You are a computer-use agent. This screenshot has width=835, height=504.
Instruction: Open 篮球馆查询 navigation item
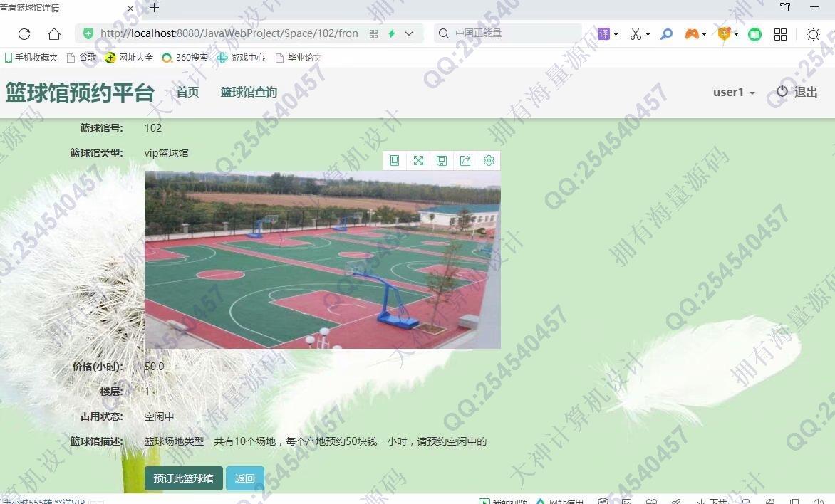[249, 92]
